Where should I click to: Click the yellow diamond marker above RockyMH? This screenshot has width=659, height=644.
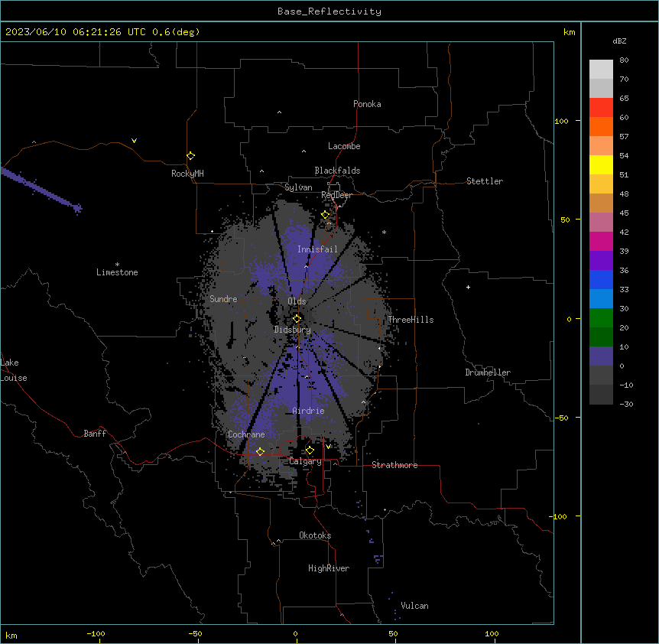click(x=190, y=156)
